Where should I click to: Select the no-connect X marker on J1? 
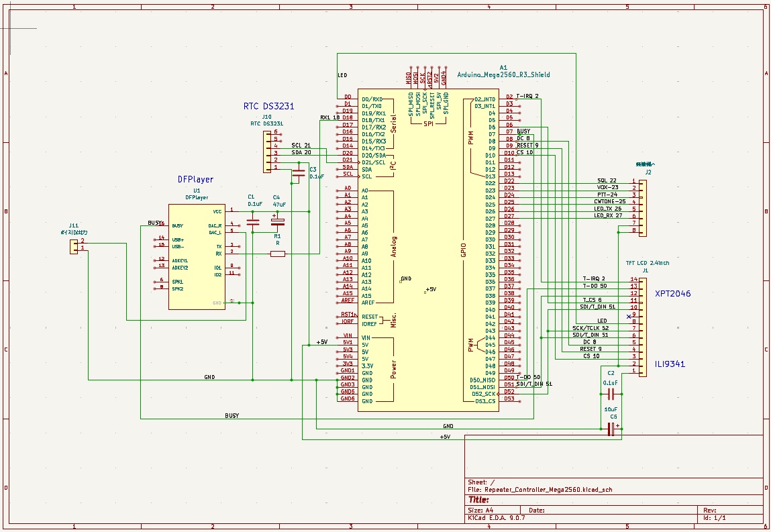coord(629,316)
